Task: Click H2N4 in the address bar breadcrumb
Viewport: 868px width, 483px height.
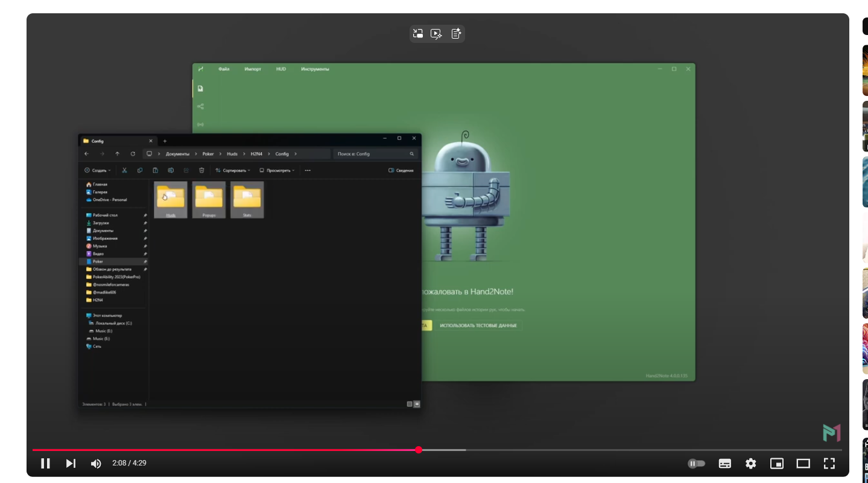Action: pyautogui.click(x=257, y=154)
